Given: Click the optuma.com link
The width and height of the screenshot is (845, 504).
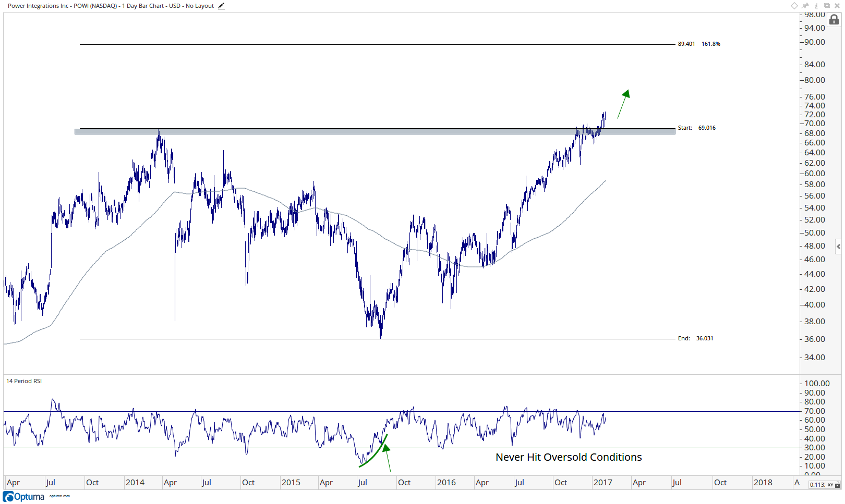Looking at the screenshot, I should point(59,496).
